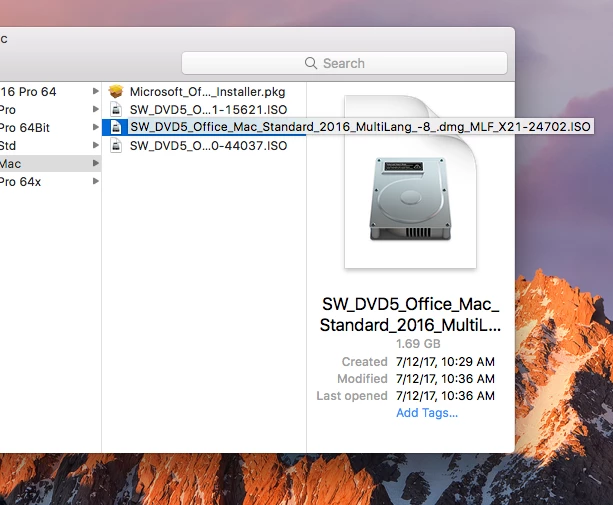
Task: Click the disk image icon beside 1-15621.ISO
Action: (x=116, y=109)
